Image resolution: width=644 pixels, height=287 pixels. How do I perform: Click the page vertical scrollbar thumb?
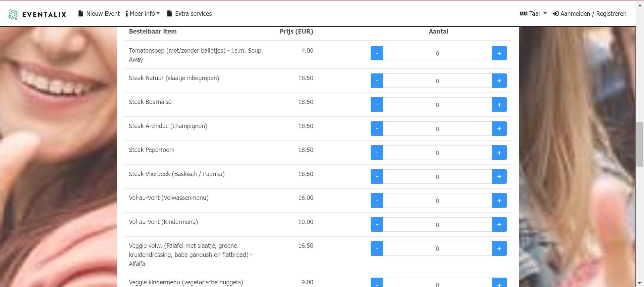[640, 145]
